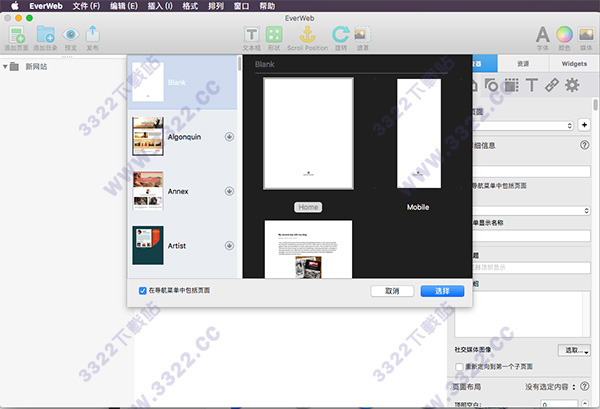
Task: Open the 插入 (I) menu
Action: tap(160, 6)
